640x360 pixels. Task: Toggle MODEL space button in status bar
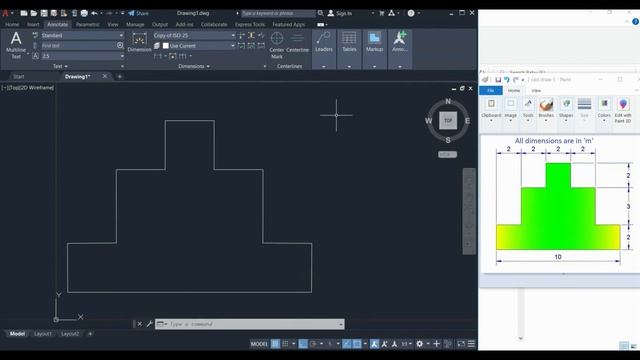point(259,344)
